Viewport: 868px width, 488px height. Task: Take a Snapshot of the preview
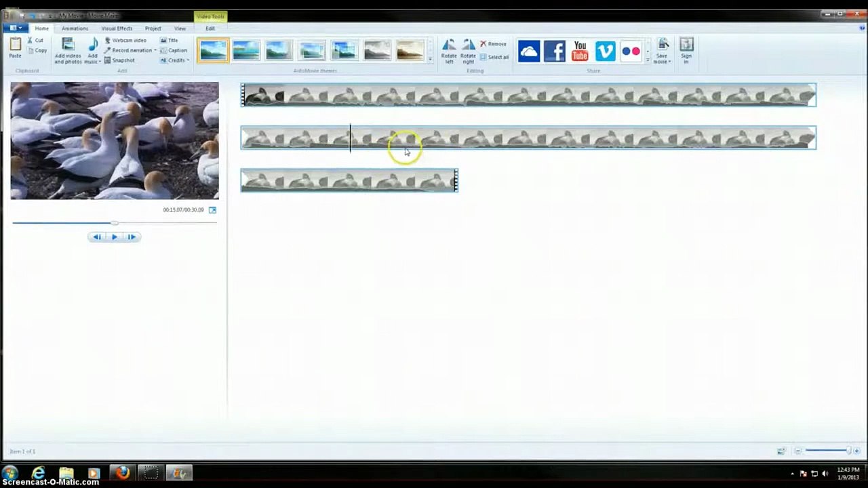(119, 60)
